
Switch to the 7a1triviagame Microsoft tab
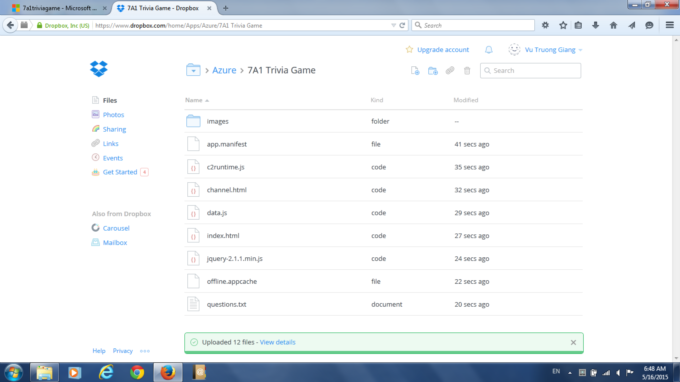point(59,8)
